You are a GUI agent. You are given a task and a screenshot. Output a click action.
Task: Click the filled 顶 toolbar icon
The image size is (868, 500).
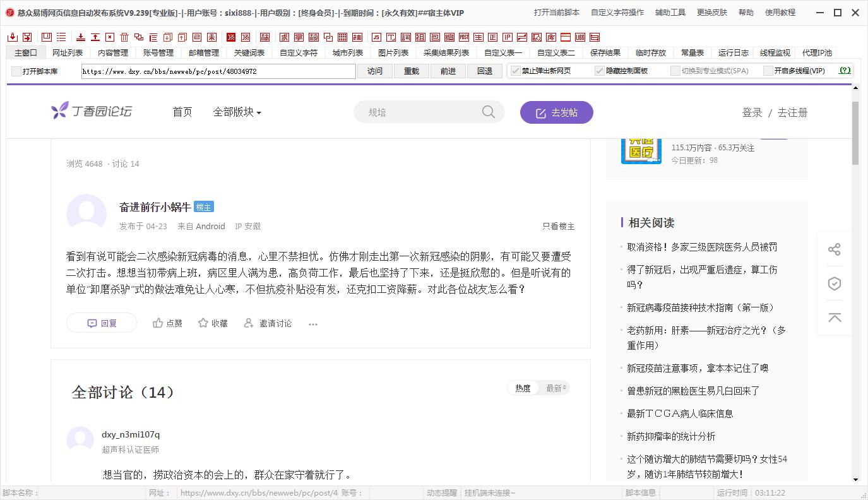[x=231, y=37]
